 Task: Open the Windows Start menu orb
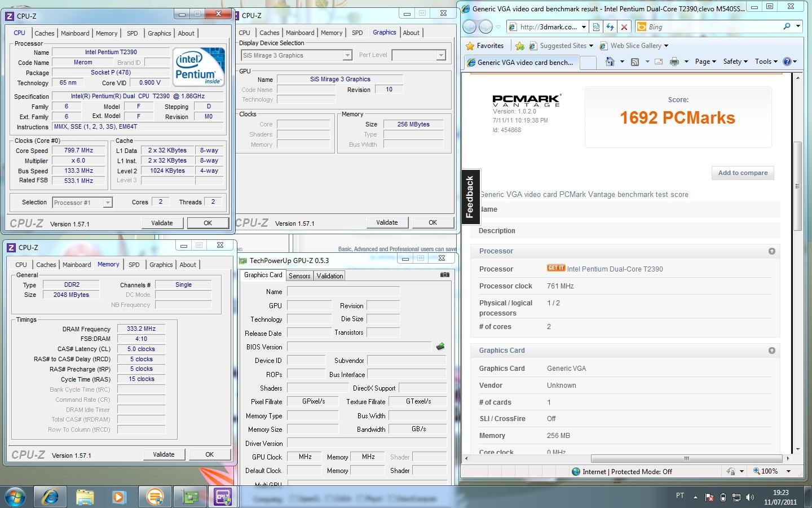tap(15, 497)
